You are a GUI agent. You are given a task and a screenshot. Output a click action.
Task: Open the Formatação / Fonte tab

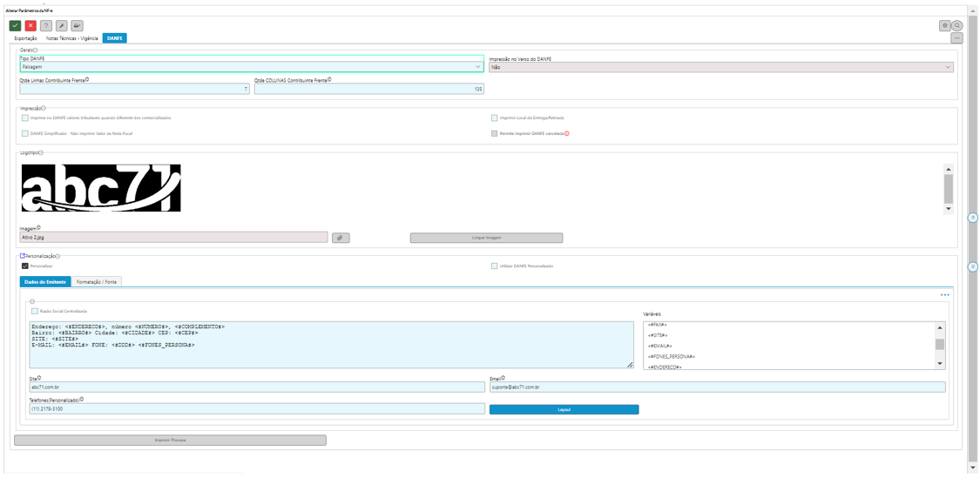[x=97, y=282]
